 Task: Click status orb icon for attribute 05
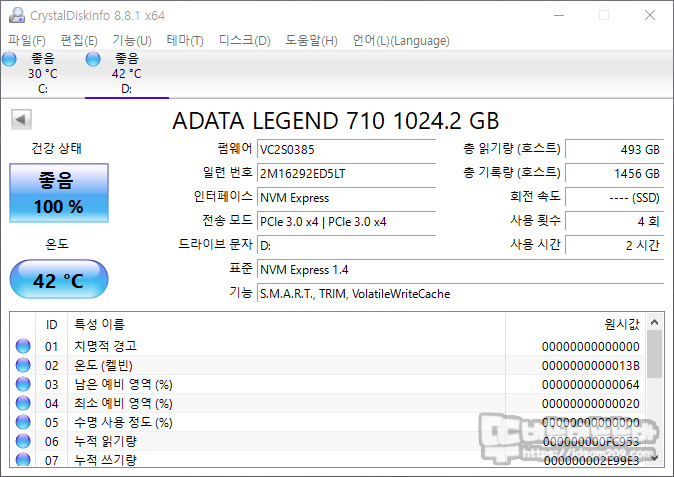[23, 422]
